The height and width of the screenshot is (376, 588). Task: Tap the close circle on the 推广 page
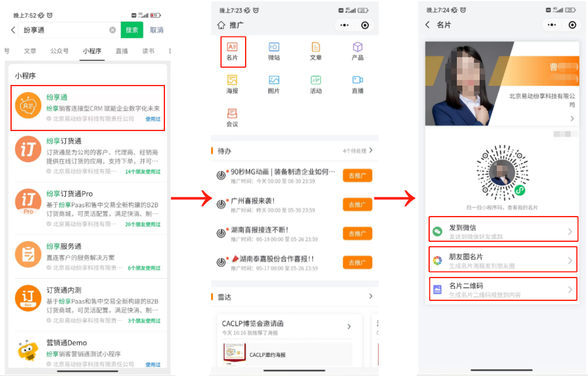tap(365, 25)
